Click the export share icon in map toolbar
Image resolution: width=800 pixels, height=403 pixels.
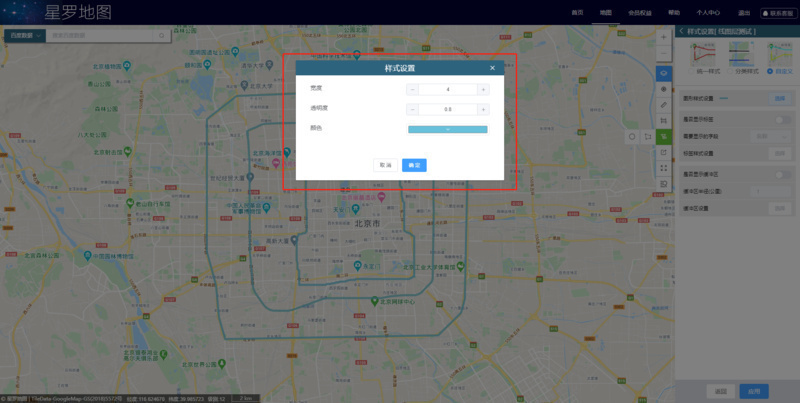pyautogui.click(x=664, y=152)
